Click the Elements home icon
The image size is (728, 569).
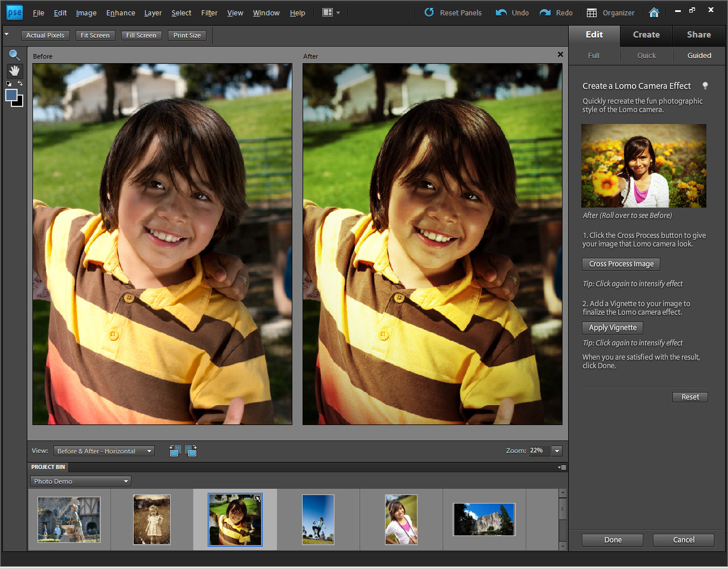click(x=653, y=11)
